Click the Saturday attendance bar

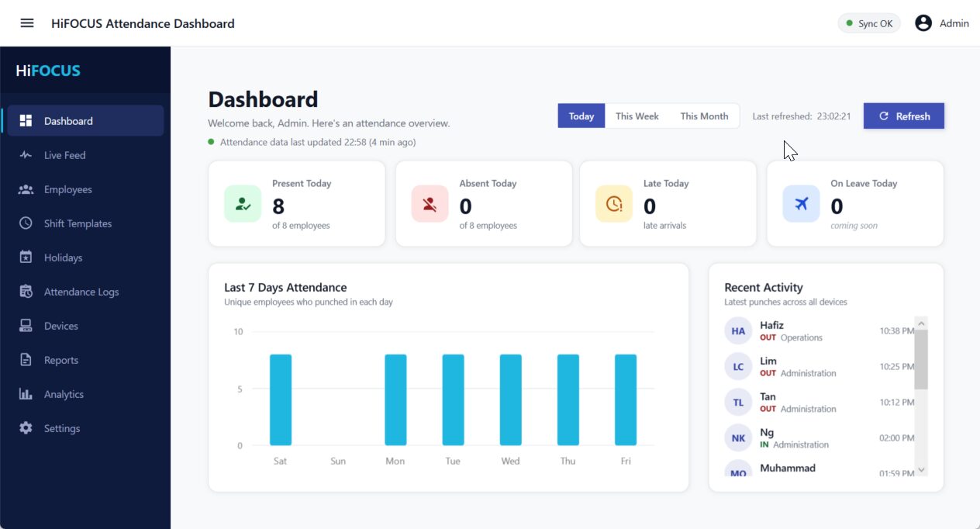pyautogui.click(x=281, y=400)
